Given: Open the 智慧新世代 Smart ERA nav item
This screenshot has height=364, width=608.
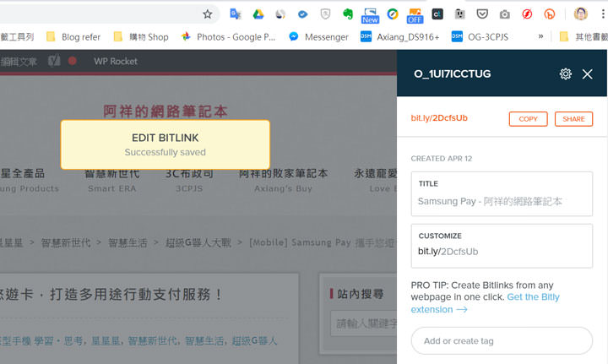Looking at the screenshot, I should point(111,180).
